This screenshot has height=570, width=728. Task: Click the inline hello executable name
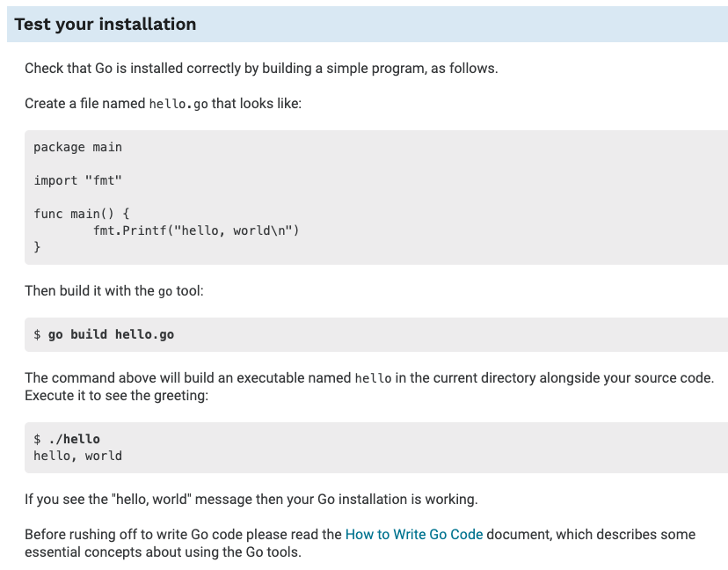point(373,378)
